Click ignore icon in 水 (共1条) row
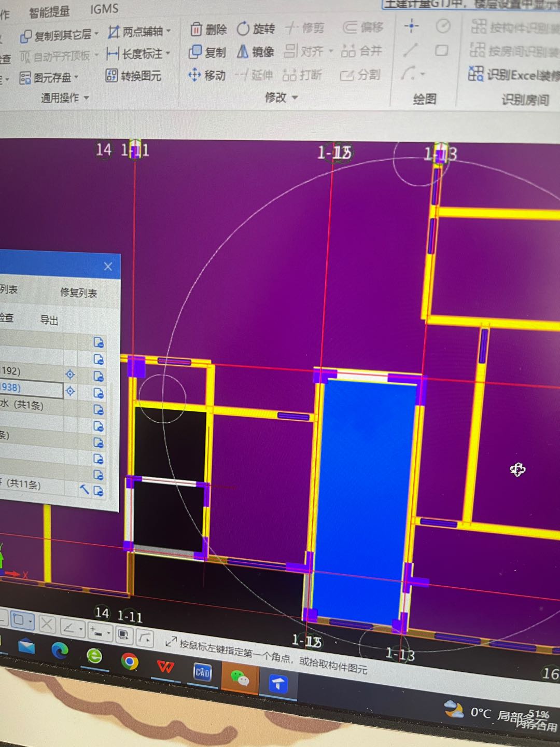The height and width of the screenshot is (747, 560). pyautogui.click(x=99, y=410)
